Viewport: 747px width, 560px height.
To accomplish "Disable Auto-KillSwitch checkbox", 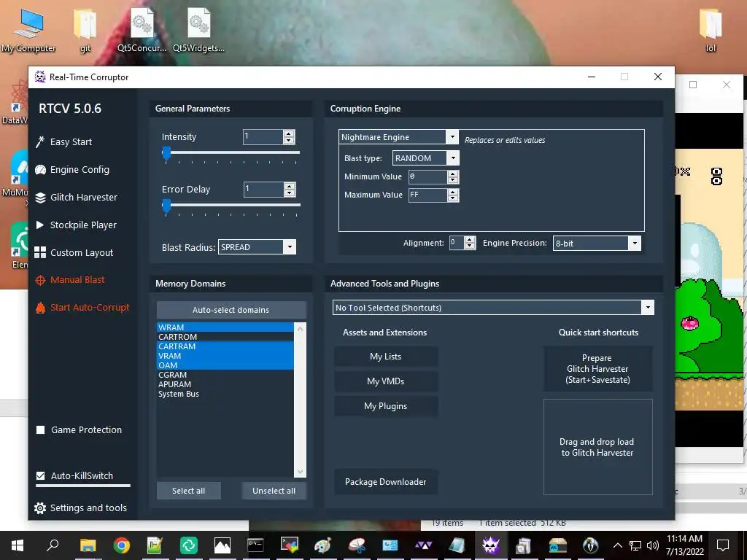I will pos(41,475).
